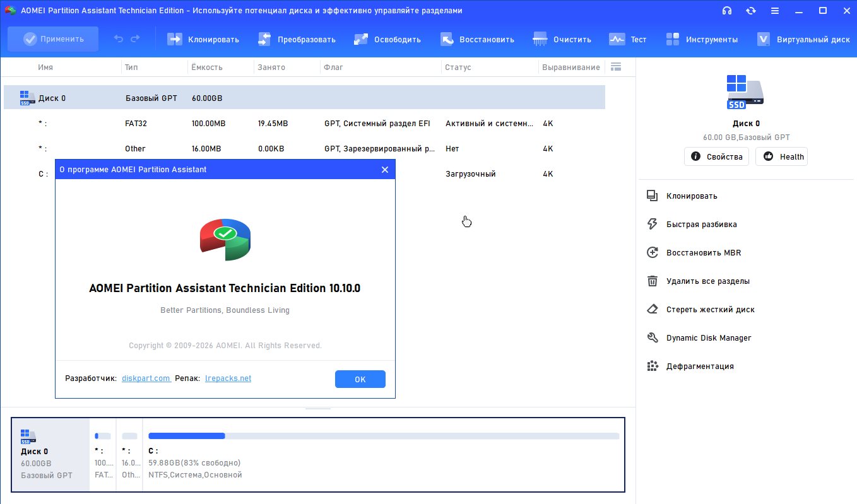Viewport: 857px width, 504px height.
Task: Open the lrepacks.net repack link
Action: point(228,378)
